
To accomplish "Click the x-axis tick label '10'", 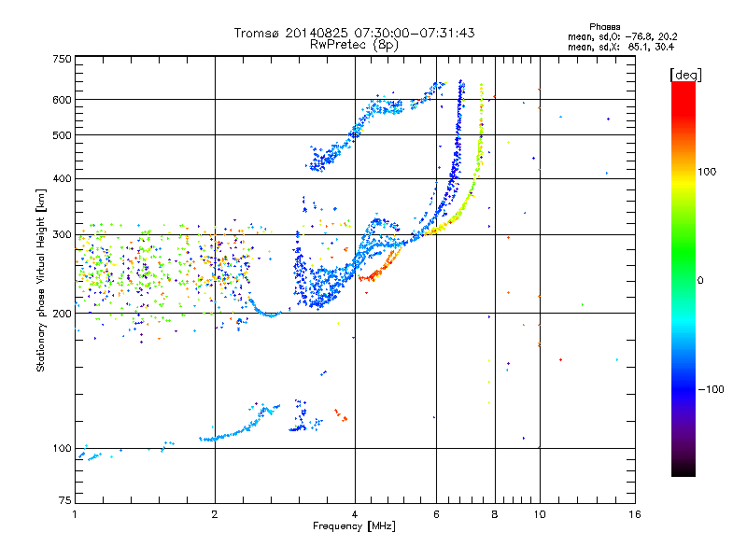I will 540,514.
